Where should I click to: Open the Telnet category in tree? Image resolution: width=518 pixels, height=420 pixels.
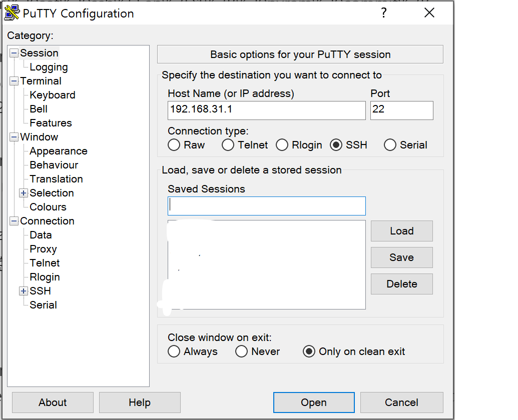[45, 263]
